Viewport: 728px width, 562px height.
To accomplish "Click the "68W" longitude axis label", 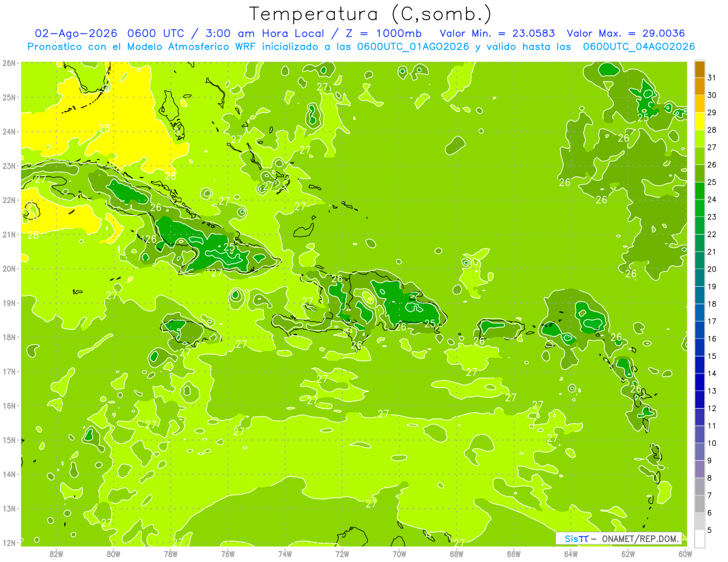I will click(457, 554).
